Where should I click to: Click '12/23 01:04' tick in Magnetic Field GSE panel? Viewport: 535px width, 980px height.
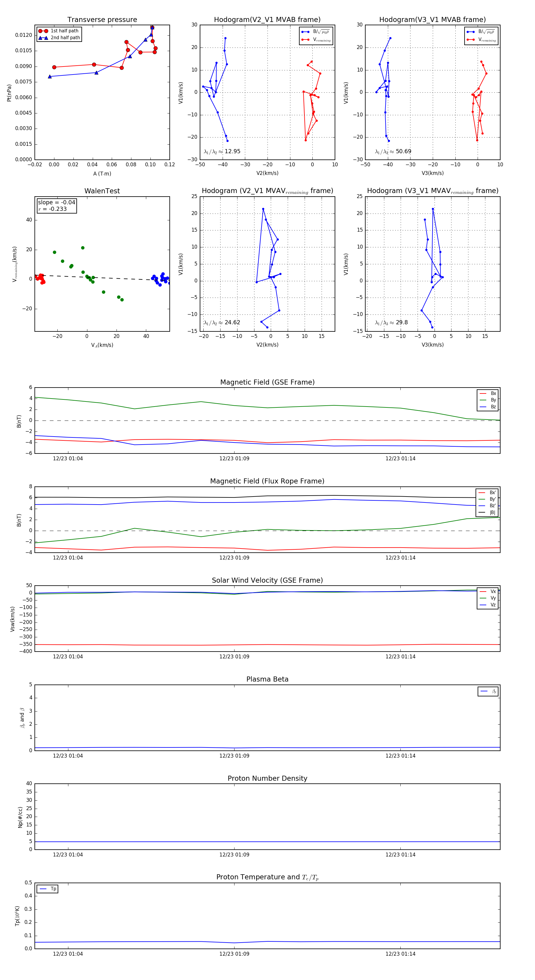(x=68, y=459)
